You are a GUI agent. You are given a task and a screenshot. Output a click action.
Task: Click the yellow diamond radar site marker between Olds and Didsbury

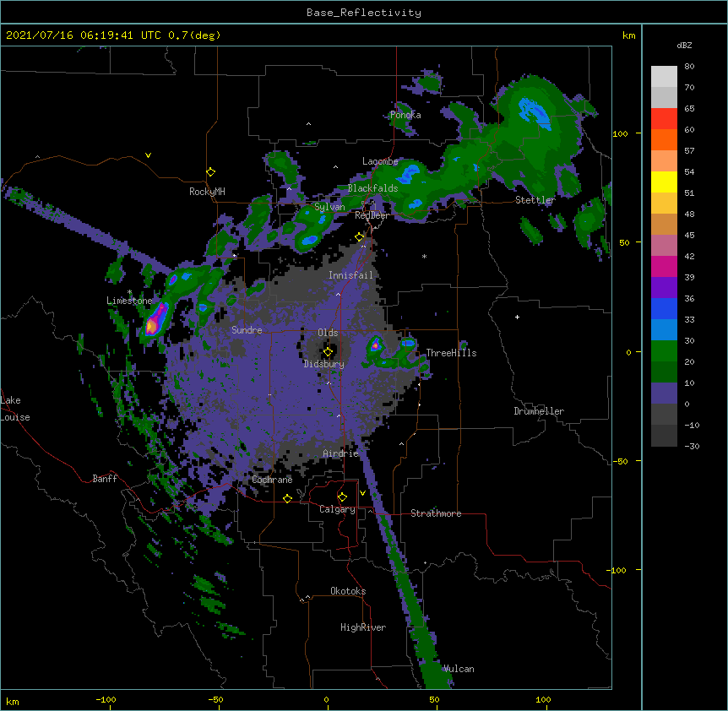point(329,352)
